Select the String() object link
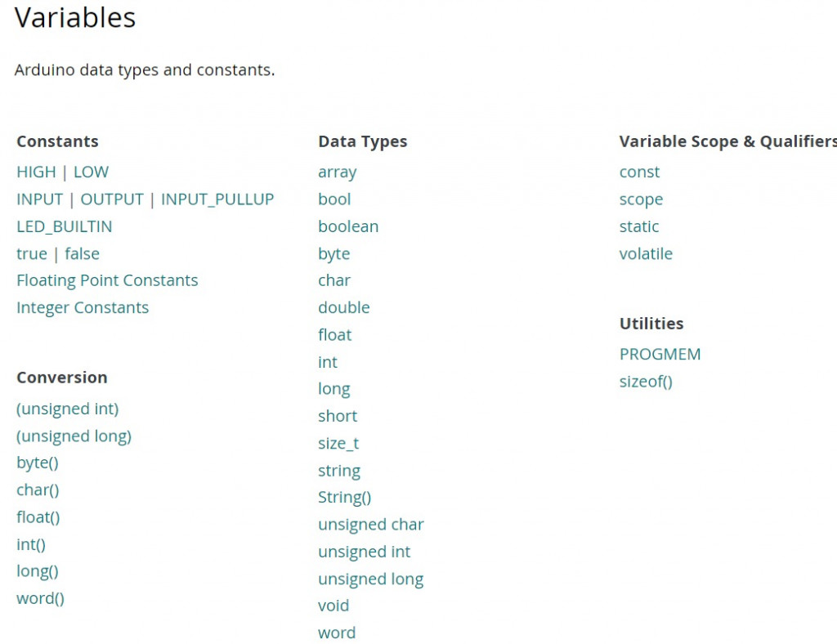 coord(344,497)
